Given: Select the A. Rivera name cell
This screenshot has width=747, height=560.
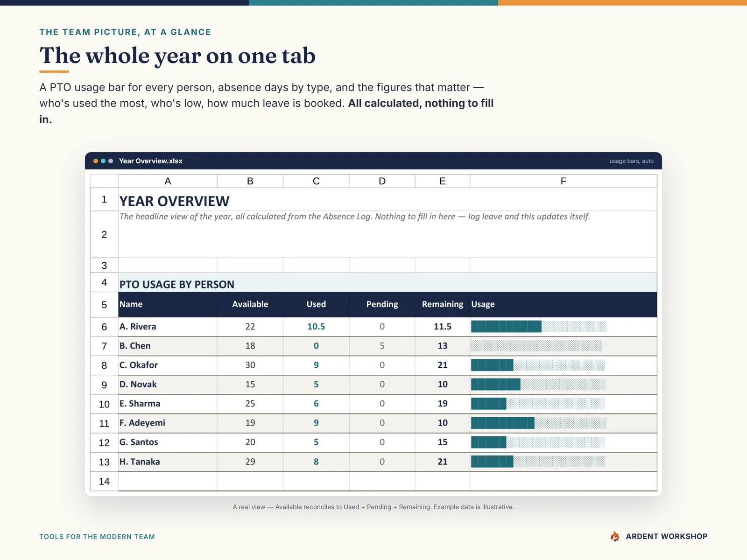Looking at the screenshot, I should (x=168, y=327).
